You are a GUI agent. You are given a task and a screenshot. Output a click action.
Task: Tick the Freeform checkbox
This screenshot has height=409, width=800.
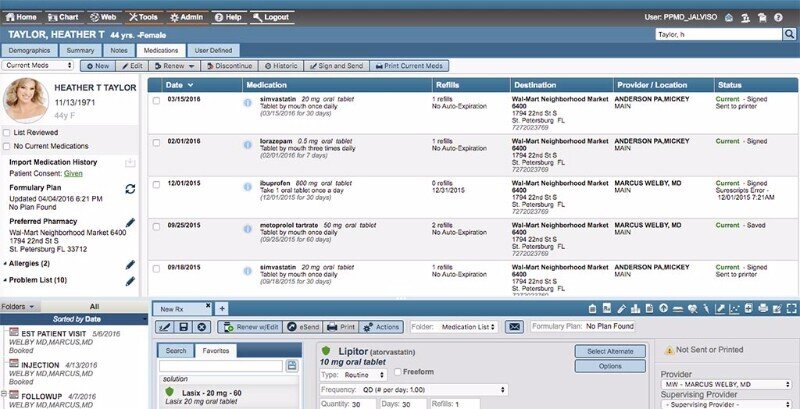pyautogui.click(x=397, y=372)
